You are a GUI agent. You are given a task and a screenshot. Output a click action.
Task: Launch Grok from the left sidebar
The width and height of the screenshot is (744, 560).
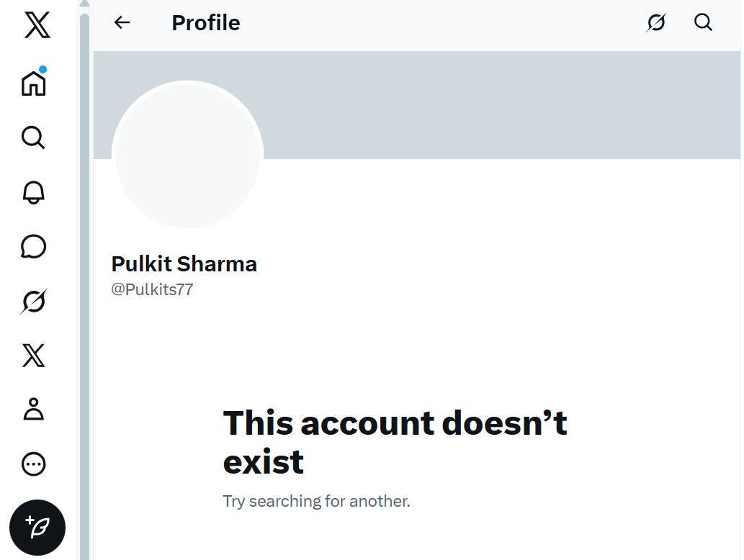pyautogui.click(x=34, y=302)
